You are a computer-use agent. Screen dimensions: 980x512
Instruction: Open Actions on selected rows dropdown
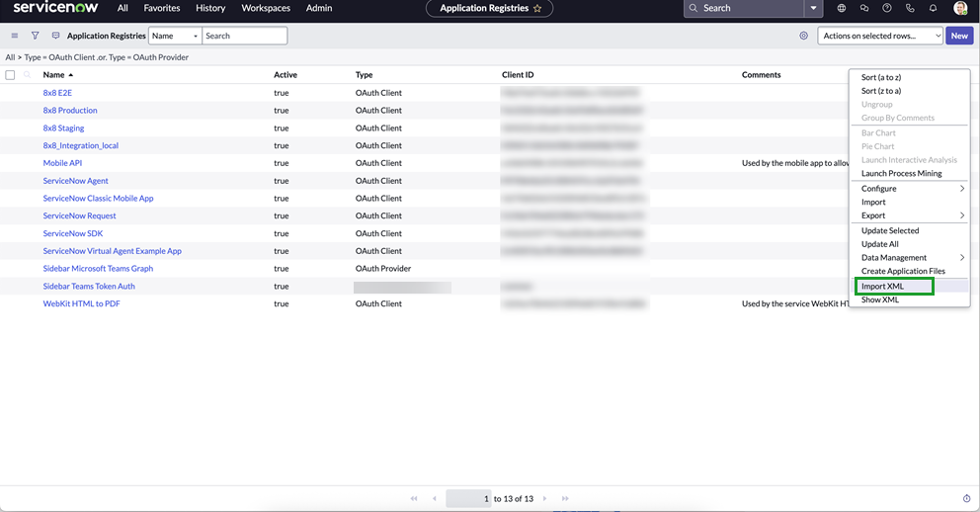[880, 36]
